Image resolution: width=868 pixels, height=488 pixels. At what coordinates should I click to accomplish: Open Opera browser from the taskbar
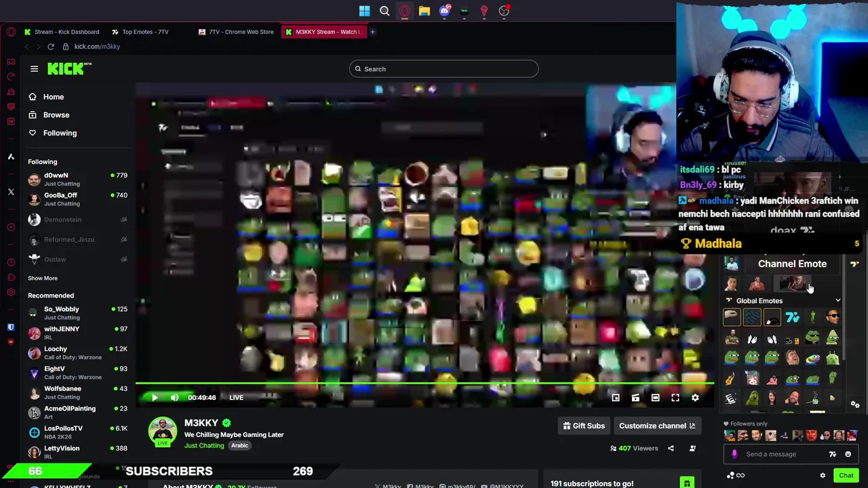pyautogui.click(x=404, y=11)
